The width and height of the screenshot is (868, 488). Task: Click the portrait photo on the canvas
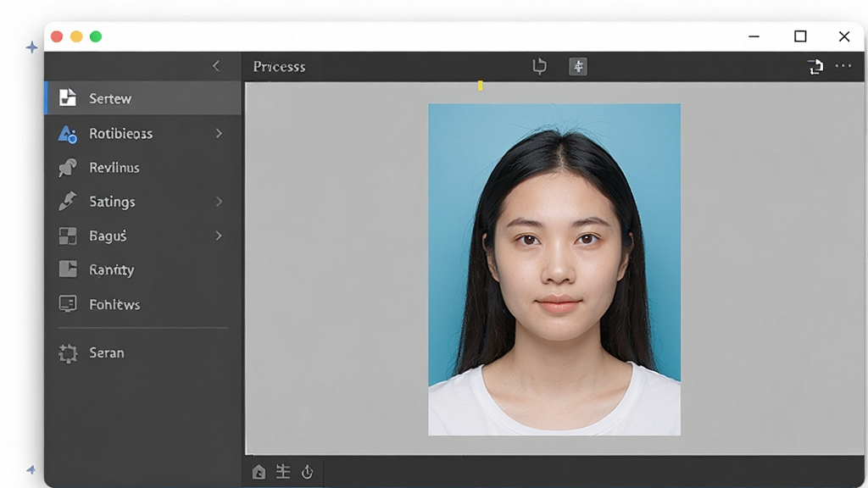coord(554,269)
